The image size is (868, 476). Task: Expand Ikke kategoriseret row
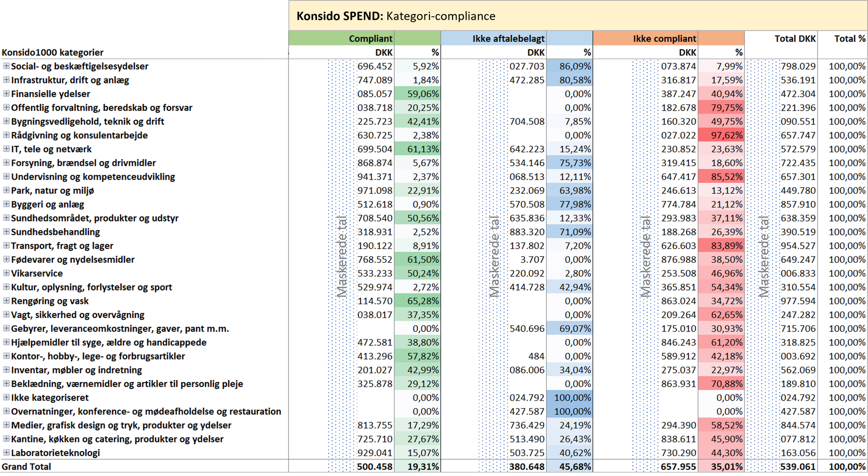coord(6,397)
